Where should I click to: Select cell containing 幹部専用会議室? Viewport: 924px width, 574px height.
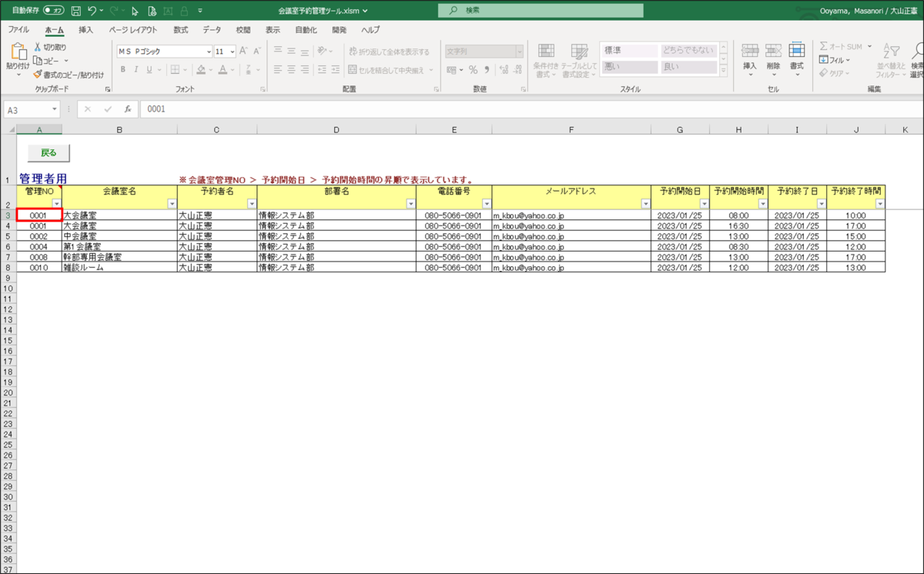click(119, 257)
